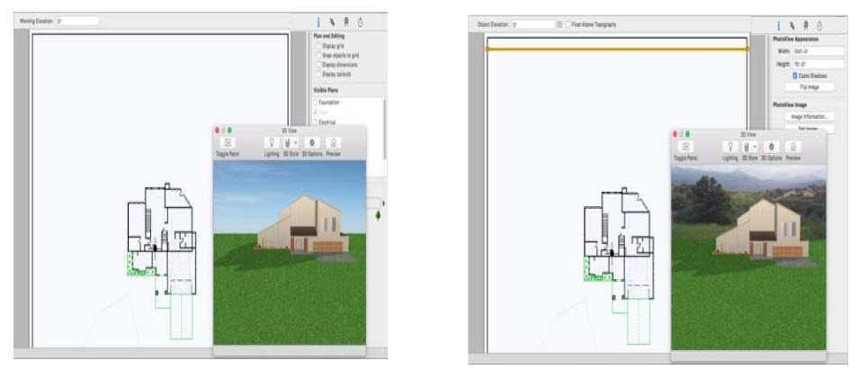Open 3D Options gear in left 3D View

pyautogui.click(x=311, y=142)
